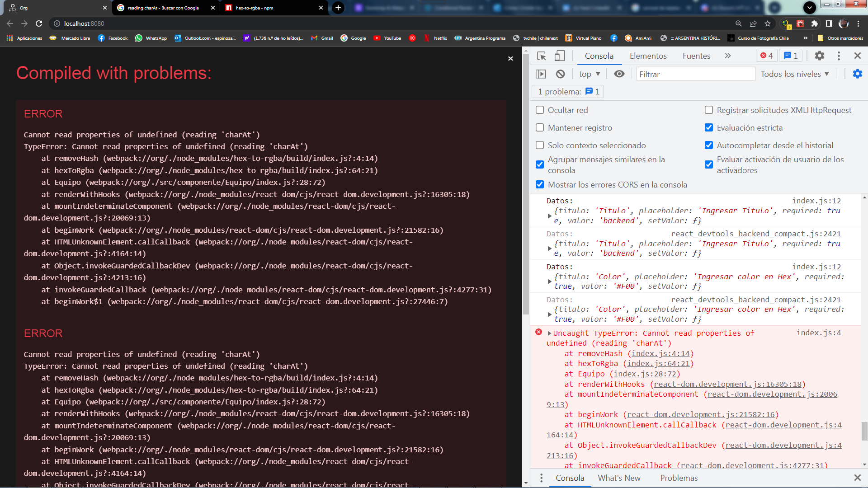This screenshot has width=868, height=488.
Task: Toggle 'Solo contexto seleccionado' checkbox
Action: tap(539, 145)
